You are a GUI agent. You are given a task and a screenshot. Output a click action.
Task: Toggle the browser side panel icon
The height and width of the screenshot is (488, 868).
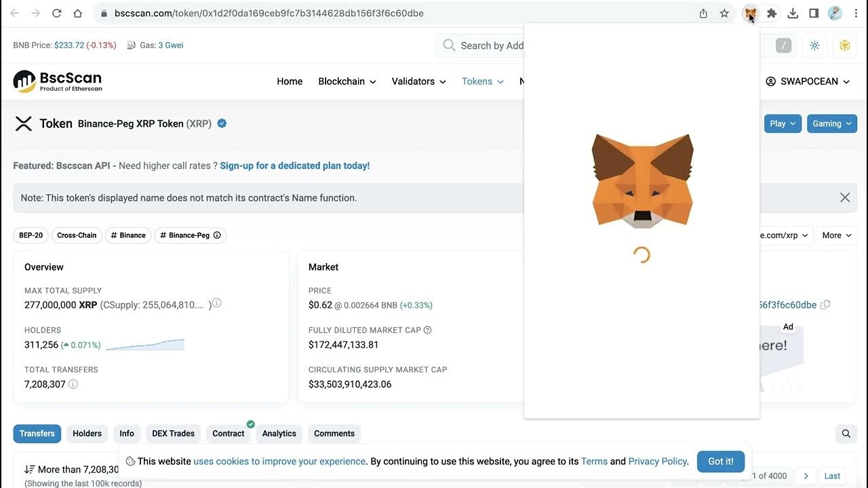click(814, 13)
